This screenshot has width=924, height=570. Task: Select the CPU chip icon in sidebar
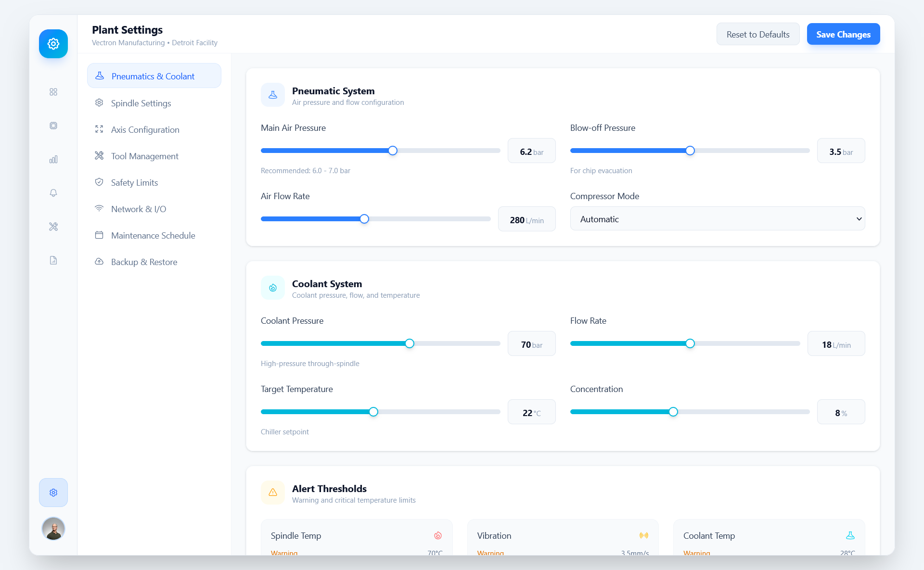53,126
